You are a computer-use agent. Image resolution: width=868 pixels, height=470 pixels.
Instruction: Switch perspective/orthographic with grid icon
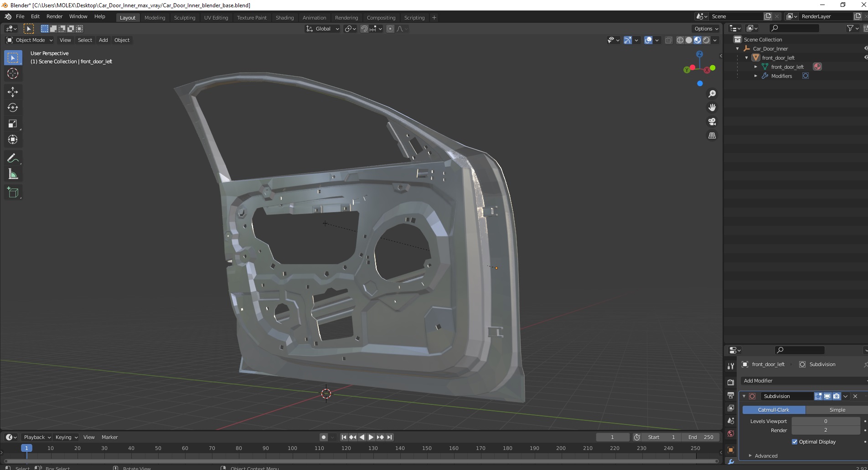coord(712,136)
